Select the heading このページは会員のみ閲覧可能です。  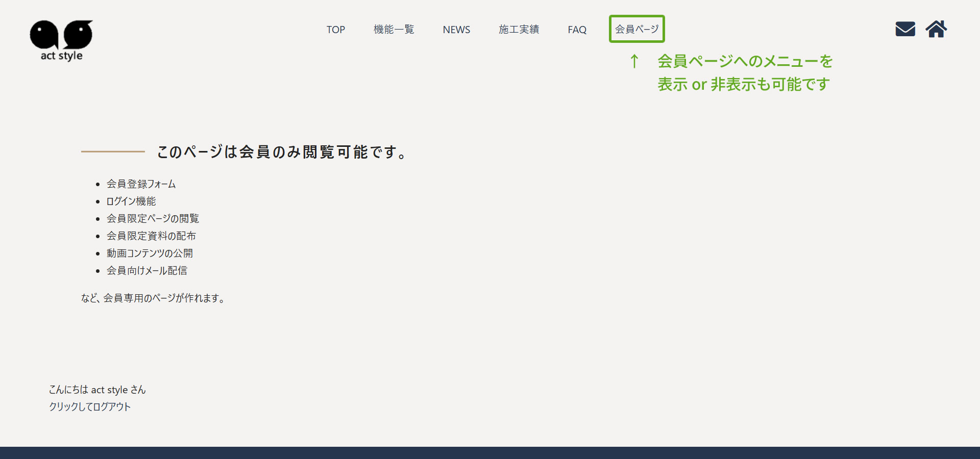282,151
